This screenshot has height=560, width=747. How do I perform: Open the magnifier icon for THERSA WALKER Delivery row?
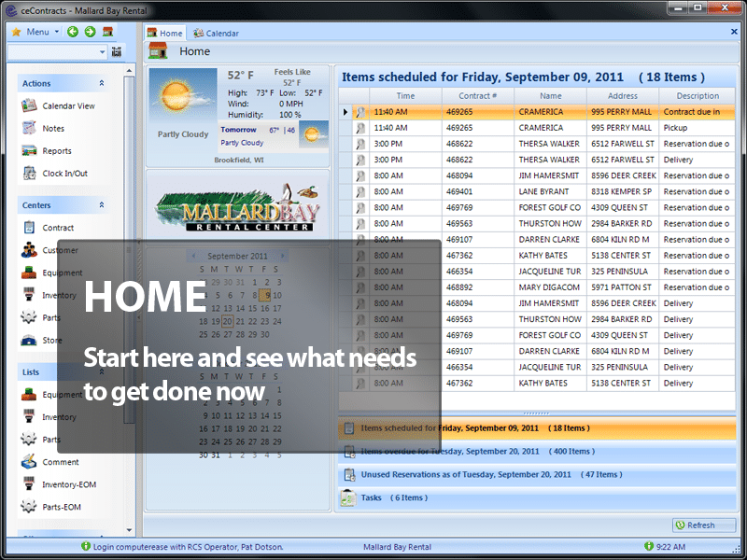[360, 160]
